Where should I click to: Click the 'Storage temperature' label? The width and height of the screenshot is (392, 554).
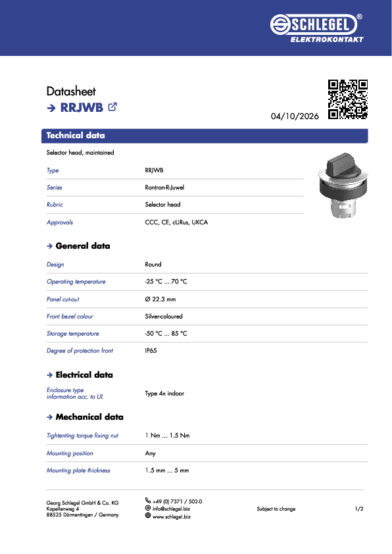(x=73, y=334)
